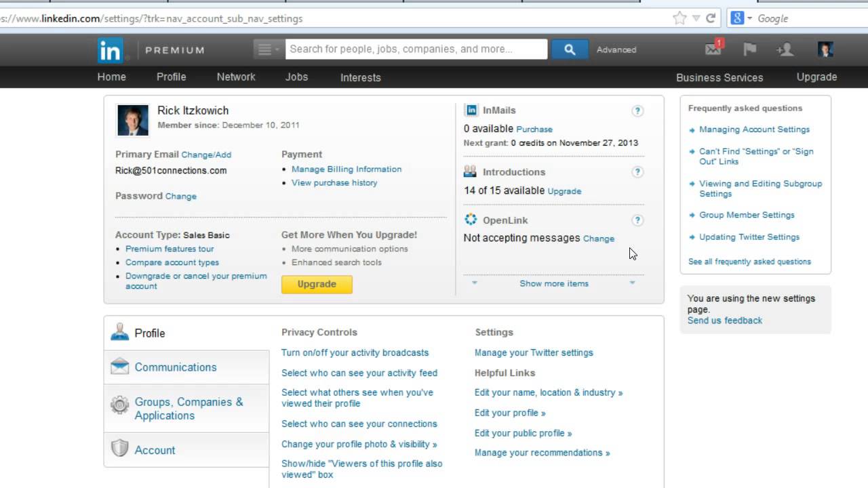Click the InMails LinkedIn icon

pos(471,110)
